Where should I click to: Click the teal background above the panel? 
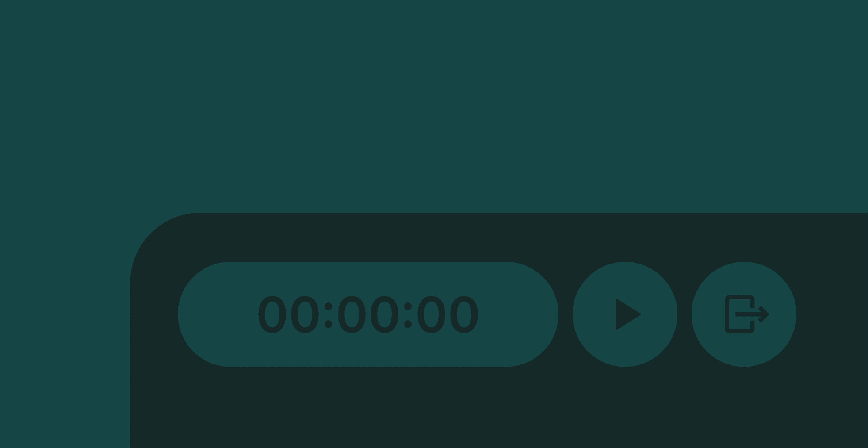[x=433, y=106]
